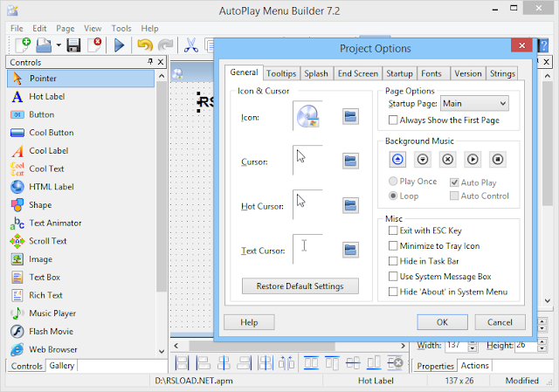
Task: Enable Always Show the First Page
Action: [x=393, y=120]
